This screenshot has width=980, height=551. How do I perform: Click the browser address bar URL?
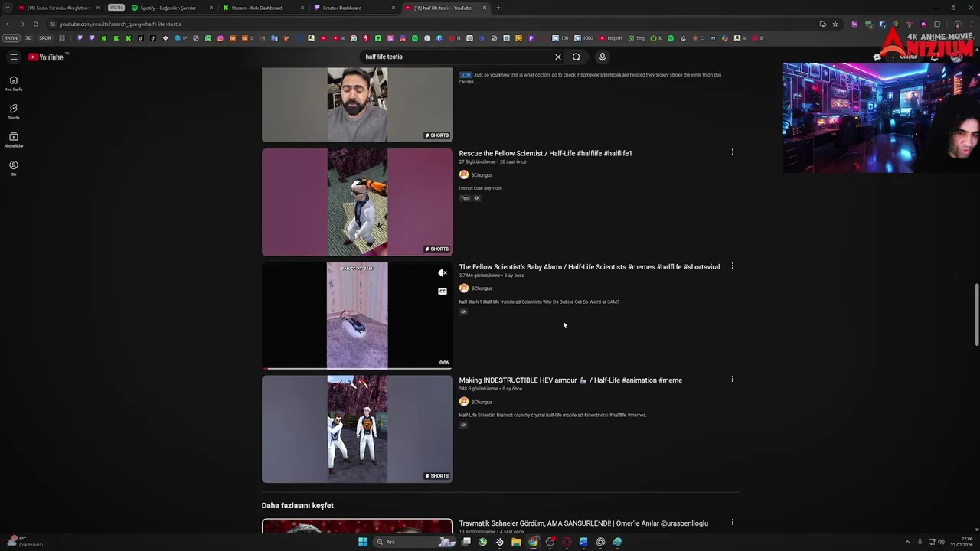(x=120, y=24)
